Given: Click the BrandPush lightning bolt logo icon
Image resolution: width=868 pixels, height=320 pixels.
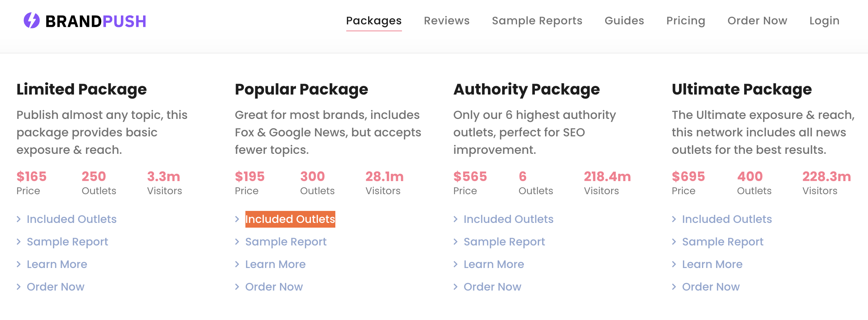Looking at the screenshot, I should tap(32, 21).
